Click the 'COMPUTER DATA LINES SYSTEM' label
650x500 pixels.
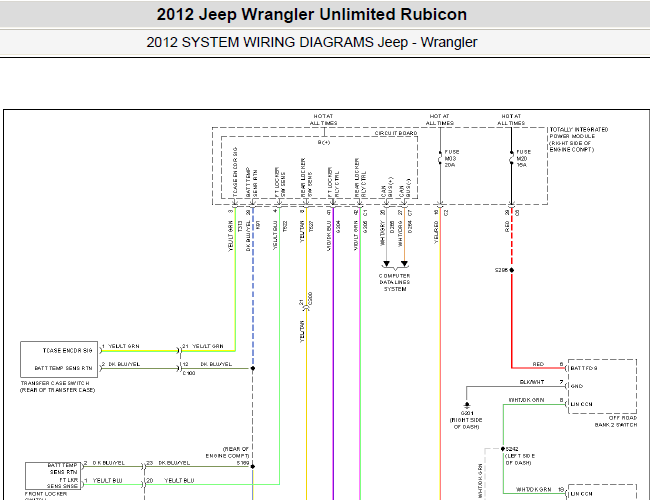[395, 282]
